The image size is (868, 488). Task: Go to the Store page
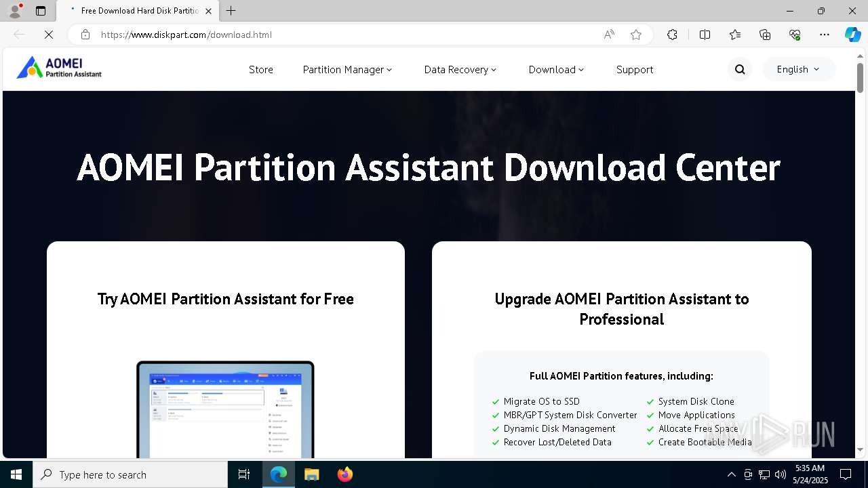click(261, 69)
